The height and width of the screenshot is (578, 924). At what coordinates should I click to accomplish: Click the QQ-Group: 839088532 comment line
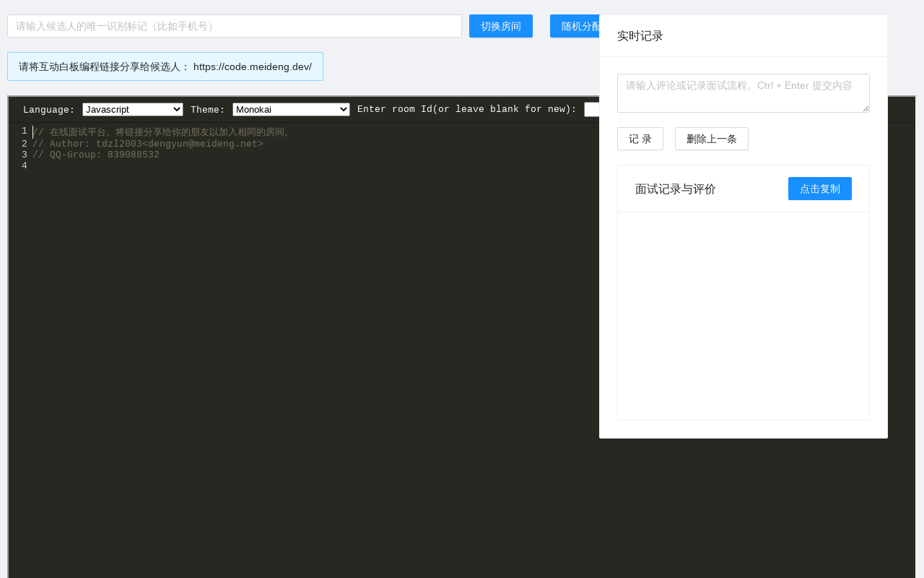[96, 155]
